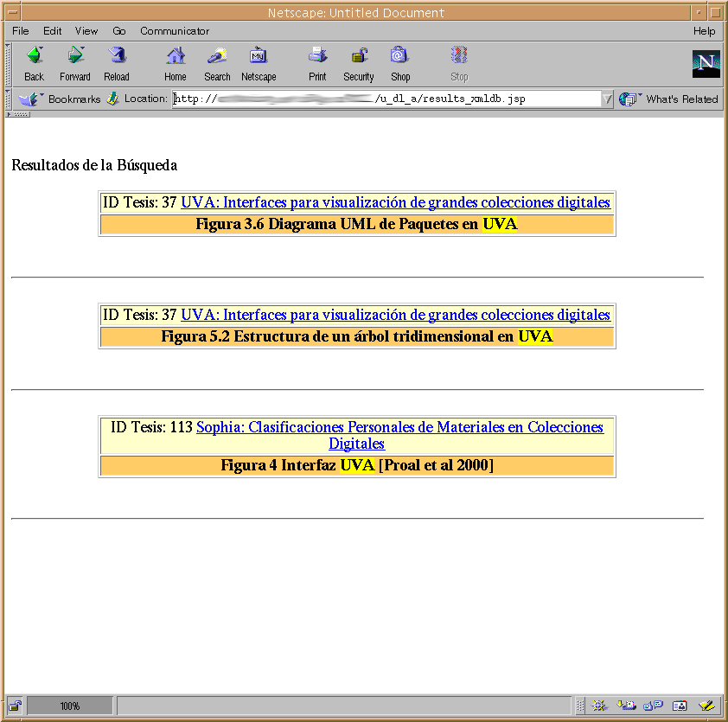Collapse the toolbar using its left handle
The height and width of the screenshot is (722, 728).
click(8, 63)
